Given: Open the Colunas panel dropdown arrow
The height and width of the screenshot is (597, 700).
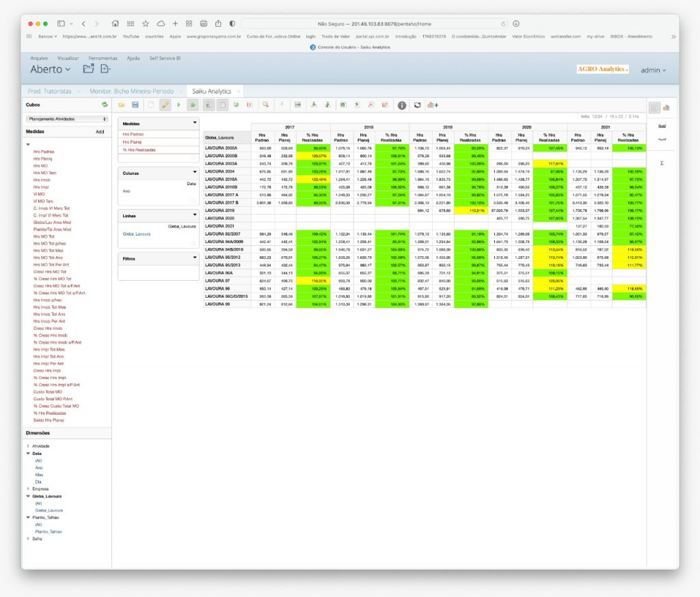Looking at the screenshot, I should 195,172.
